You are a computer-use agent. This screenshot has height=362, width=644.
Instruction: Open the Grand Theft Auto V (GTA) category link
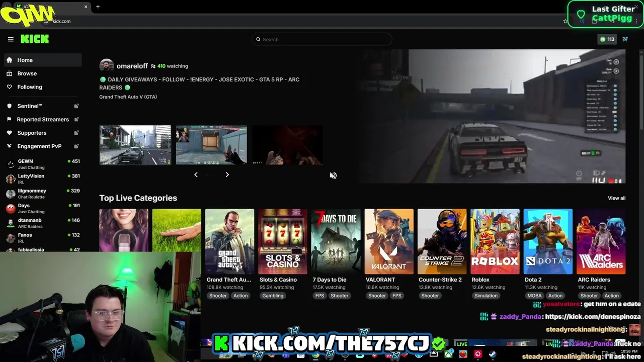(128, 97)
